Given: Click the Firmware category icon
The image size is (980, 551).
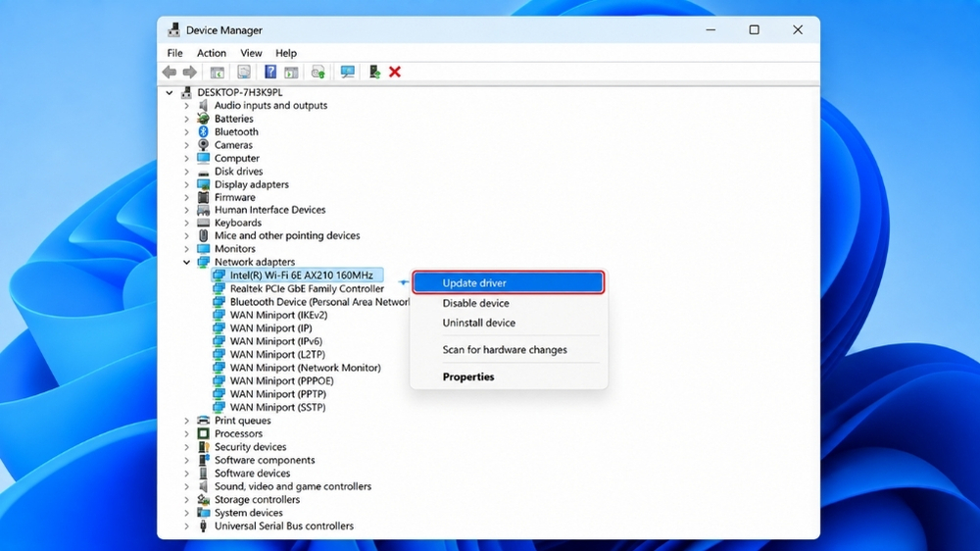Looking at the screenshot, I should click(203, 197).
